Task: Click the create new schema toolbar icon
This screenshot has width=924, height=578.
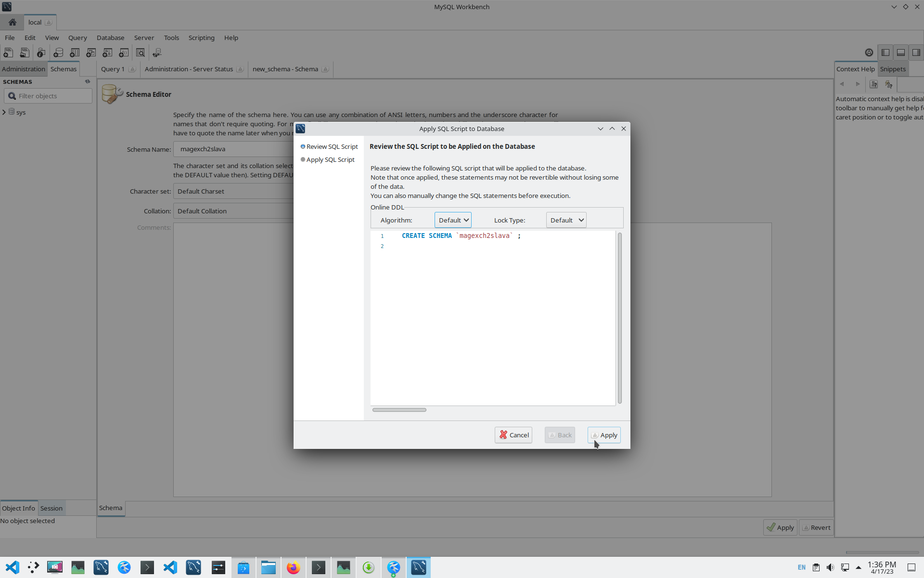Action: coord(58,53)
